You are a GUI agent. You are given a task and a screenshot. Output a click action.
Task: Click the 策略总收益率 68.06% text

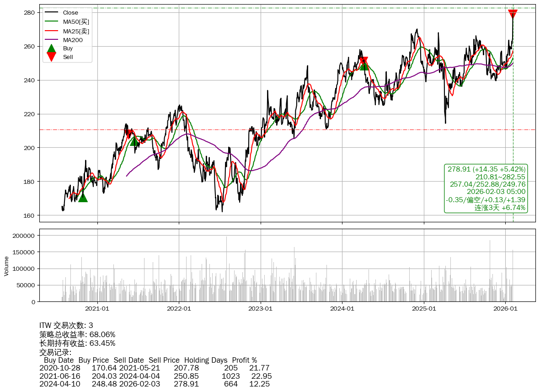[x=77, y=334]
